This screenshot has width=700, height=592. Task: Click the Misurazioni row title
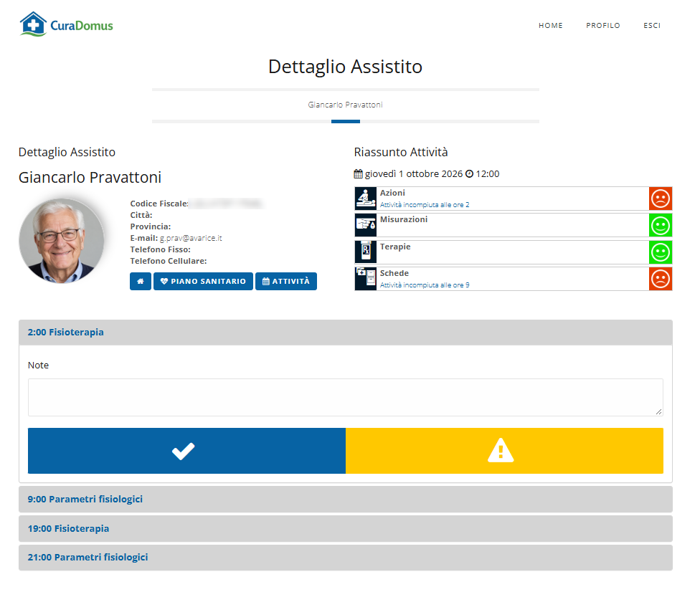click(404, 219)
